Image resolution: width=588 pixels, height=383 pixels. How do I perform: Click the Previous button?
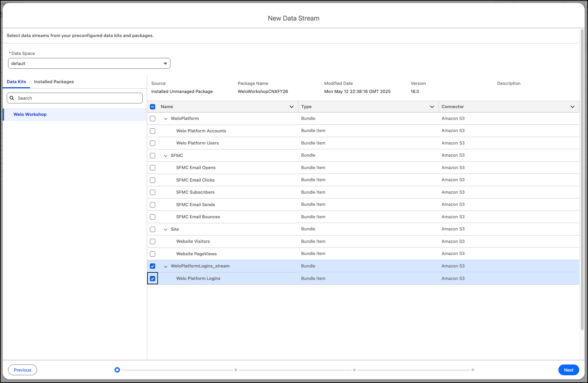23,370
